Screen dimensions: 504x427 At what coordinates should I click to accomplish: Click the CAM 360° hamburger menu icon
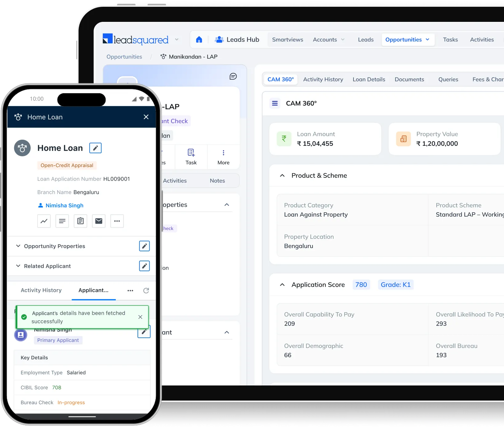[x=275, y=103]
